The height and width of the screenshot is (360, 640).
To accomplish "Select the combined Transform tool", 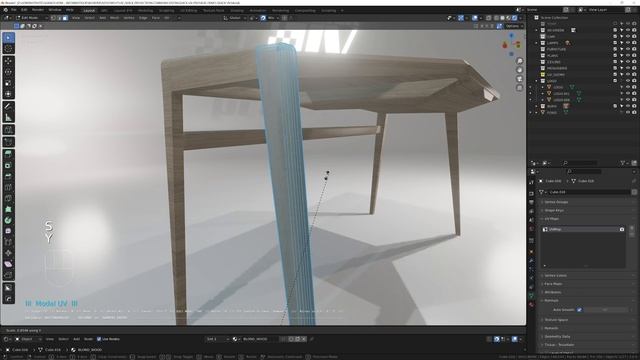I will (9, 94).
